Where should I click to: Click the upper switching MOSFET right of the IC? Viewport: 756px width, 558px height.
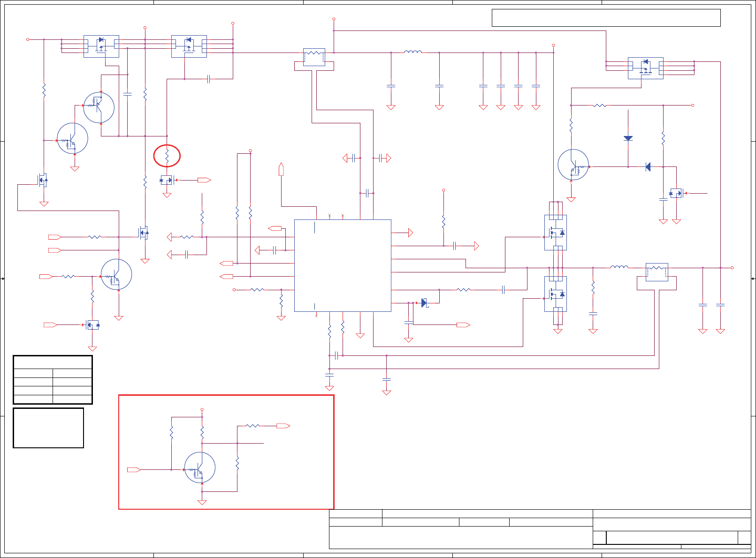[556, 233]
